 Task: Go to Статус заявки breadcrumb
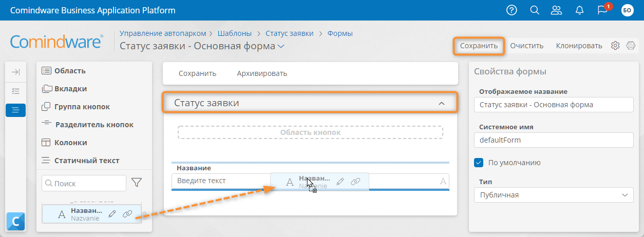(x=289, y=33)
